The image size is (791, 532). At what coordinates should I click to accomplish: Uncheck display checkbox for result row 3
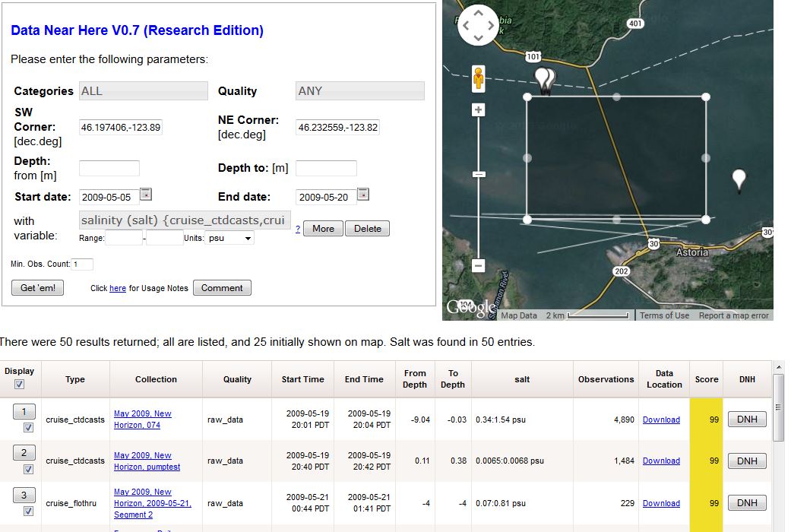tap(28, 511)
